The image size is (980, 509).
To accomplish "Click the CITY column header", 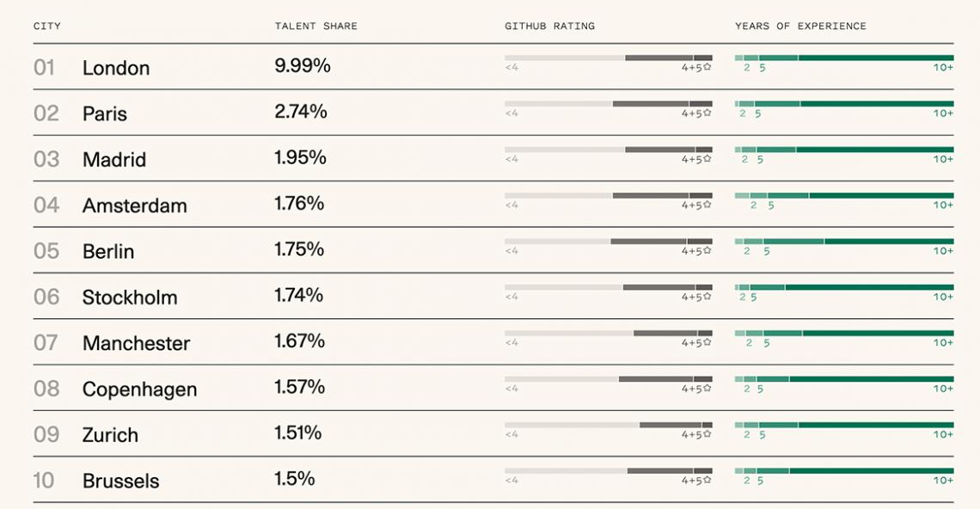I will tap(47, 27).
